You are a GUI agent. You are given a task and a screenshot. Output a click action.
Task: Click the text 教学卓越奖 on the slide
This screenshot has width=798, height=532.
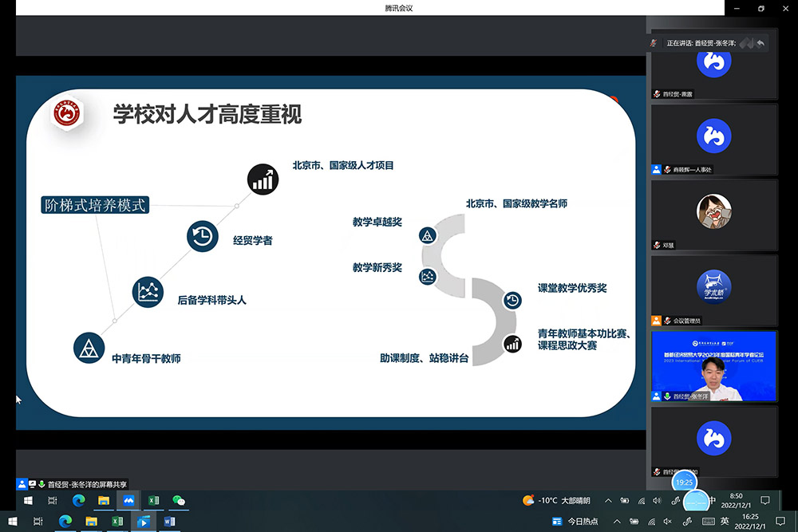tap(377, 223)
